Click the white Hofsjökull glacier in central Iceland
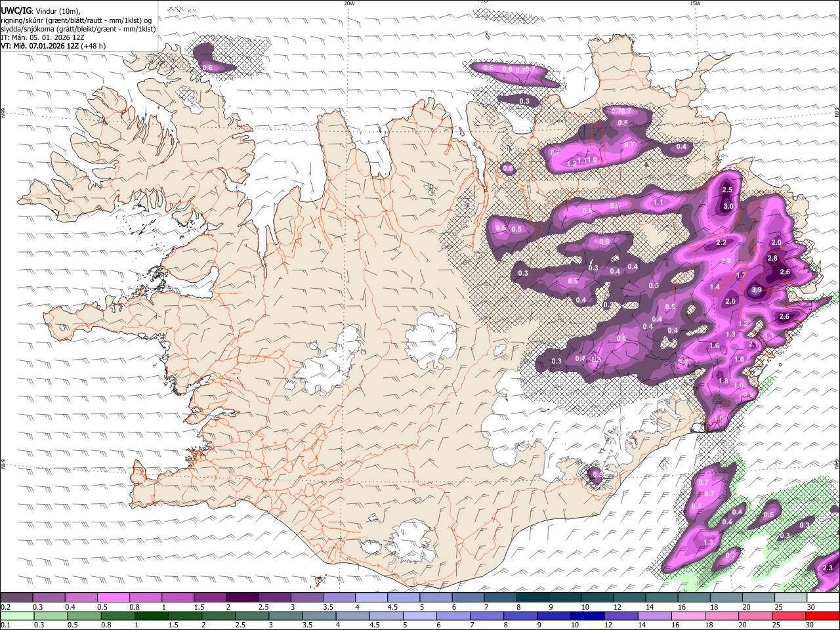 point(431,341)
